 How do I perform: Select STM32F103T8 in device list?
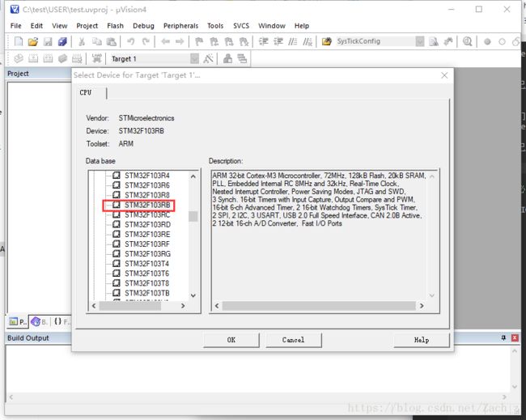point(146,283)
